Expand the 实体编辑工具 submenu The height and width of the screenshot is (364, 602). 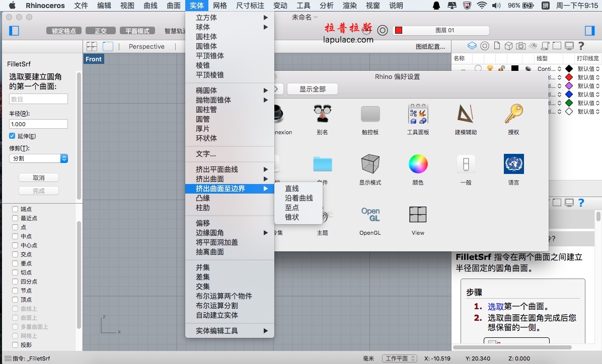(230, 331)
